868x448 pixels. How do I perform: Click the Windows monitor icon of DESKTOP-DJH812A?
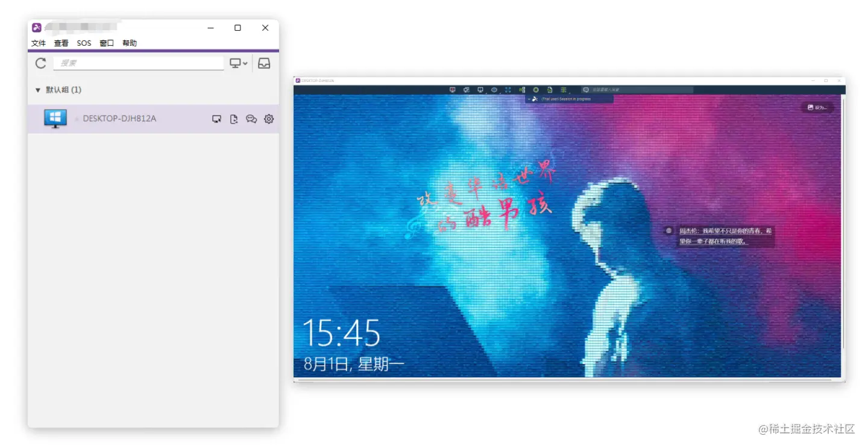(55, 119)
